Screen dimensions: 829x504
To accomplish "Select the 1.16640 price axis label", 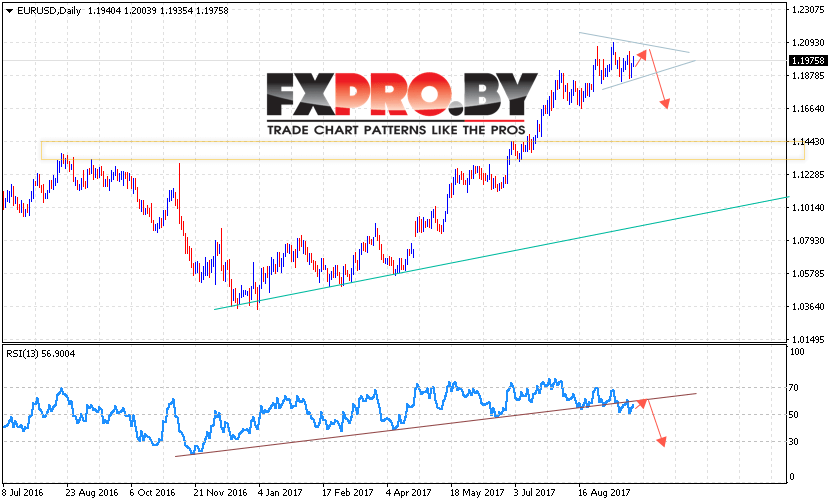I will [808, 108].
